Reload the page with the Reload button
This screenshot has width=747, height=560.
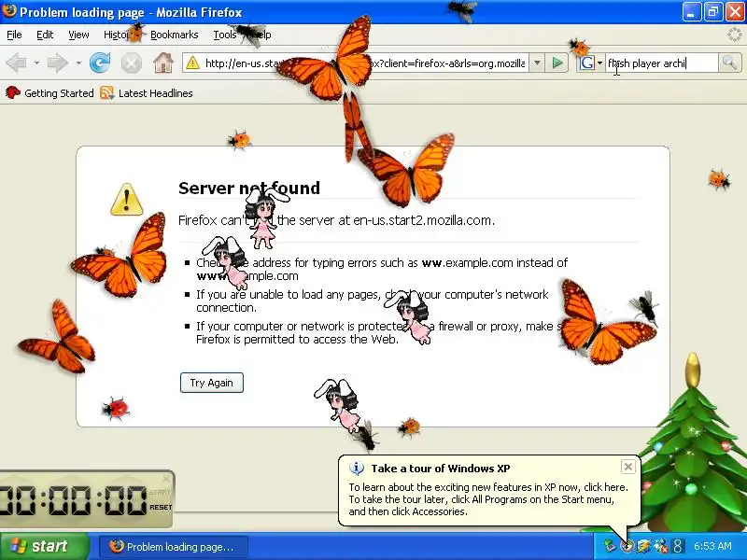(100, 63)
